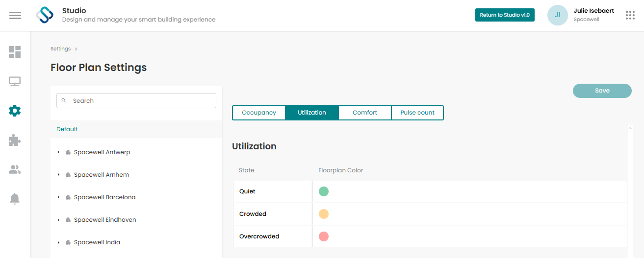The height and width of the screenshot is (258, 644).
Task: Click the Save button
Action: click(x=602, y=91)
